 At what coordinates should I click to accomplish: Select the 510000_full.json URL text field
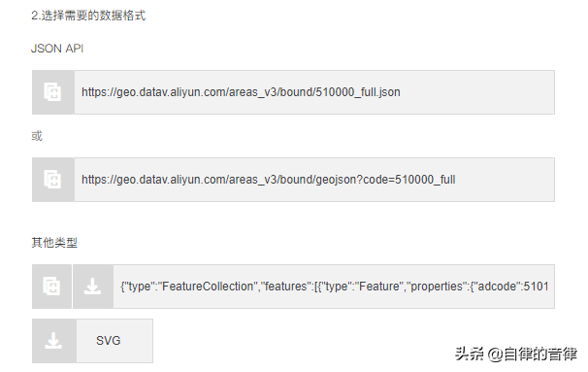pos(314,92)
